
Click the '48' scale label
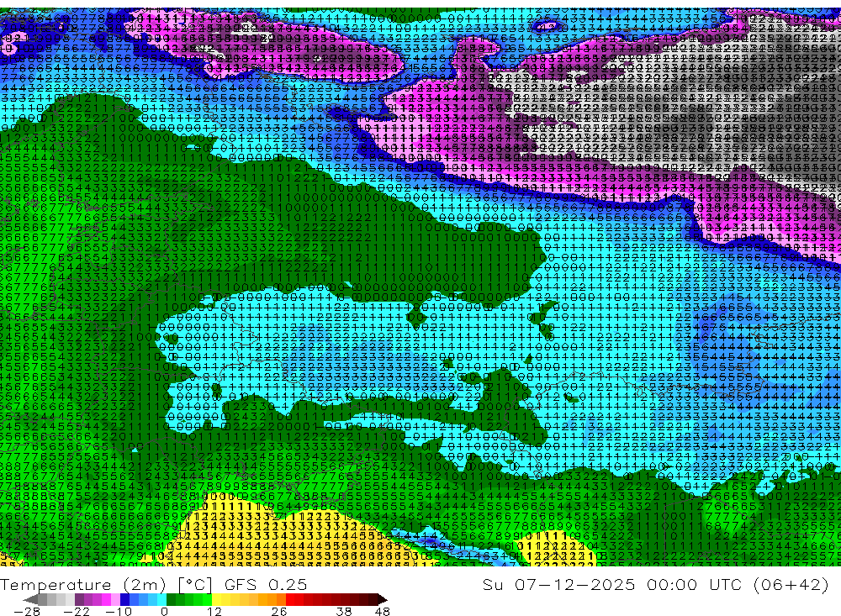pyautogui.click(x=382, y=611)
